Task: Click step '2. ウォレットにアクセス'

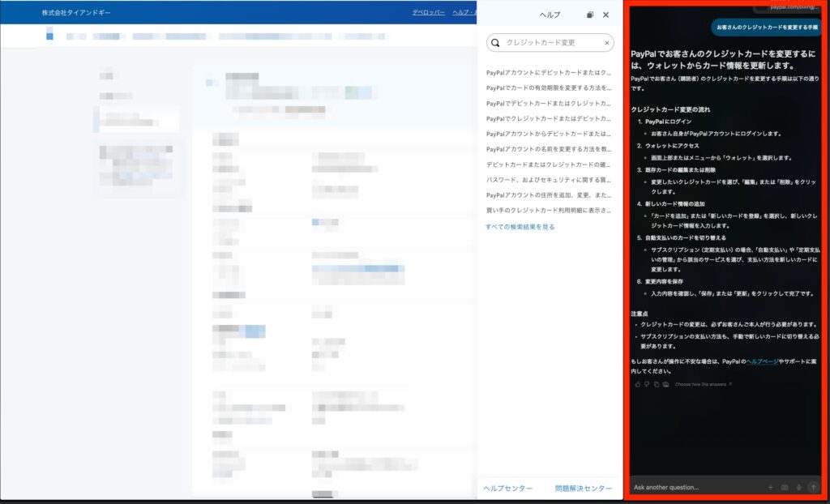Action: click(x=668, y=146)
